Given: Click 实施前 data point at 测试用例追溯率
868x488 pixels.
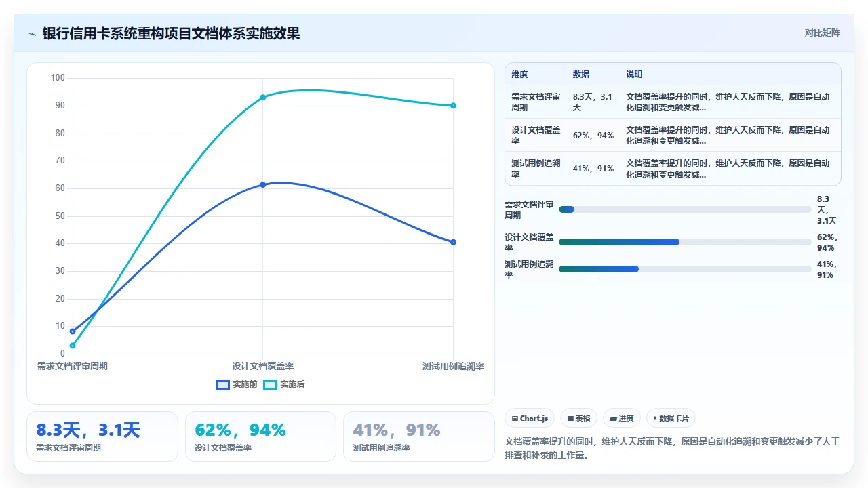Looking at the screenshot, I should pos(453,242).
